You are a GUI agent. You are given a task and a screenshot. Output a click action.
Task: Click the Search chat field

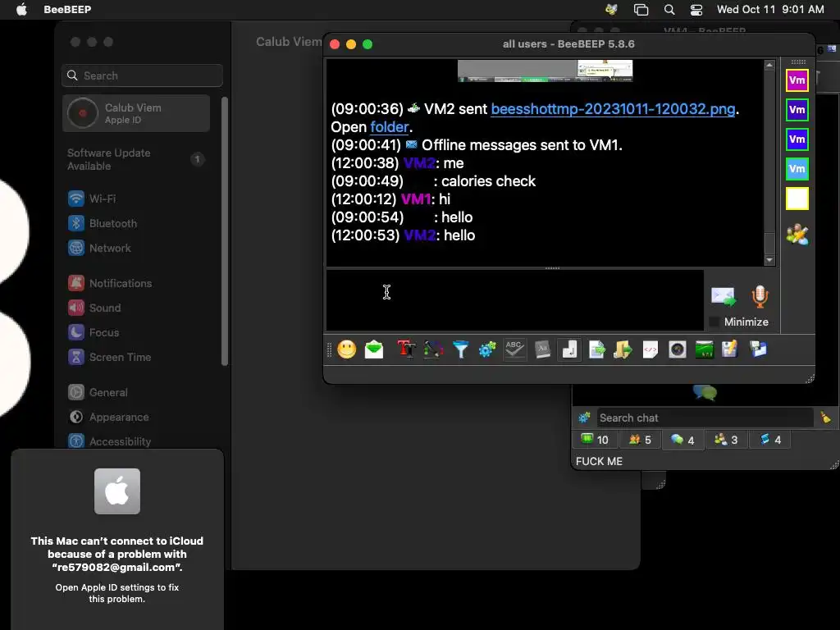click(705, 418)
